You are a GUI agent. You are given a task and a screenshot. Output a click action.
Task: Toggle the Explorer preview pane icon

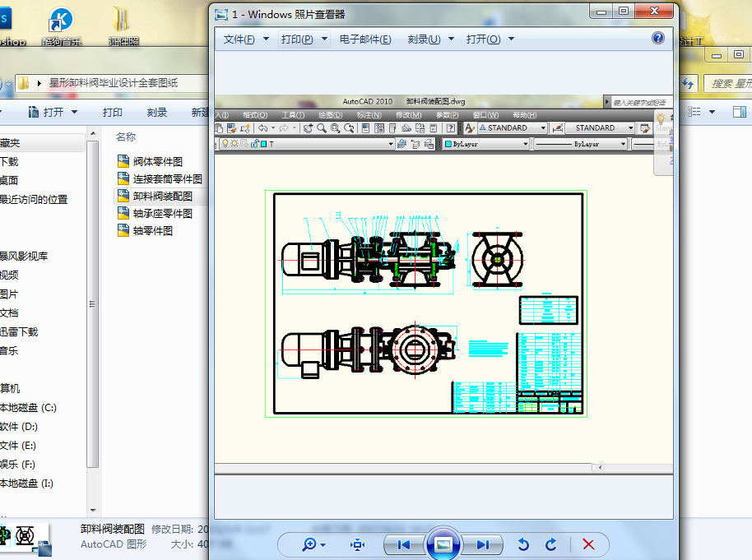739,112
